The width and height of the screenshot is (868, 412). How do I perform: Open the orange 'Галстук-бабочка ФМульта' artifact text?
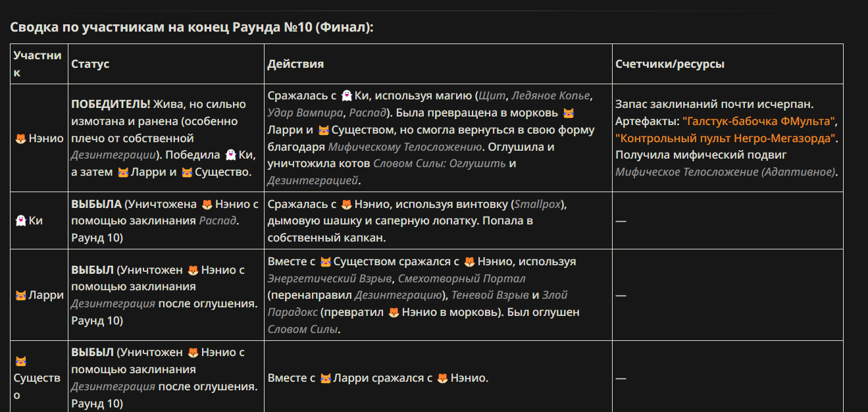click(x=759, y=121)
